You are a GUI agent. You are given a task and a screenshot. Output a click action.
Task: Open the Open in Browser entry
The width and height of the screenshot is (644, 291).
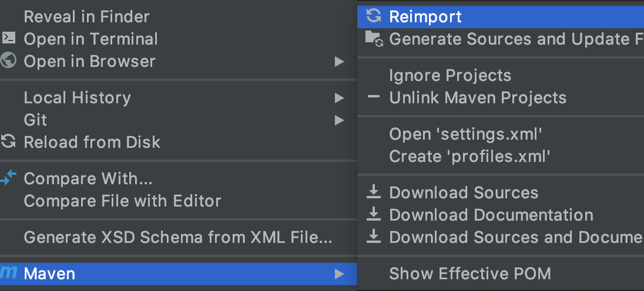click(178, 61)
